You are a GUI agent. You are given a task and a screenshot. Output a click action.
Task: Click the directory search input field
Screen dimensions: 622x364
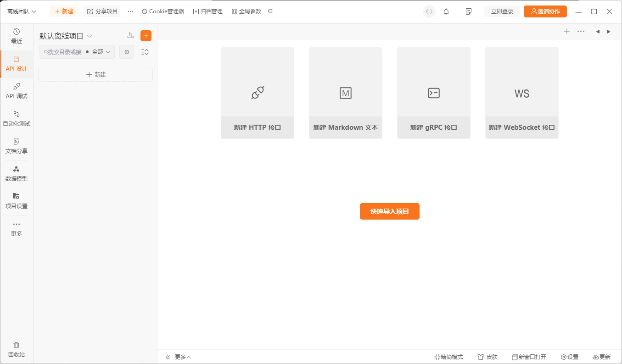(x=63, y=52)
